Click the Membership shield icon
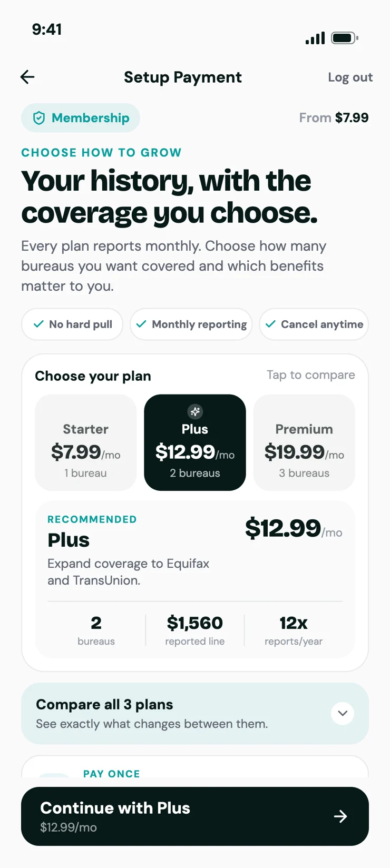Screen dimensions: 390x868 click(39, 118)
